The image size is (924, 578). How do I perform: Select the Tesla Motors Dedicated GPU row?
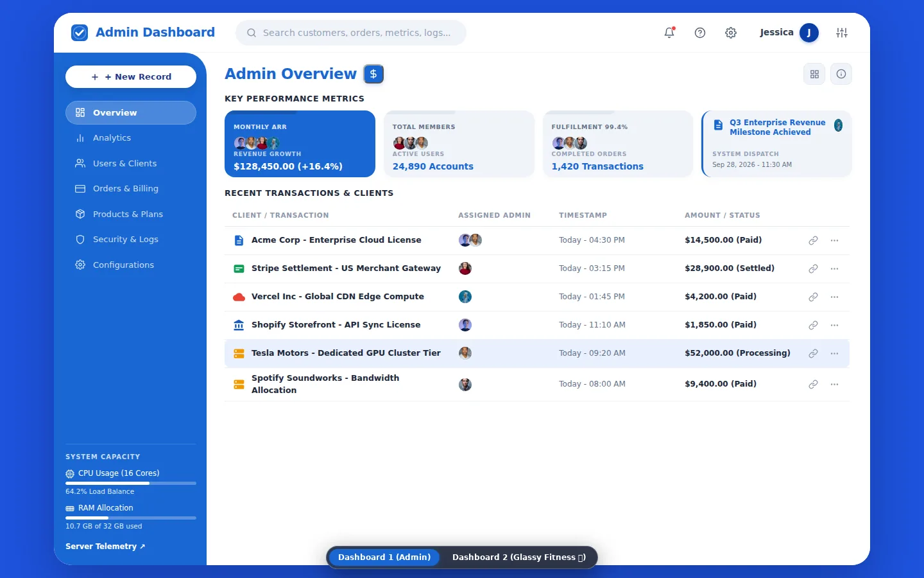pyautogui.click(x=537, y=353)
